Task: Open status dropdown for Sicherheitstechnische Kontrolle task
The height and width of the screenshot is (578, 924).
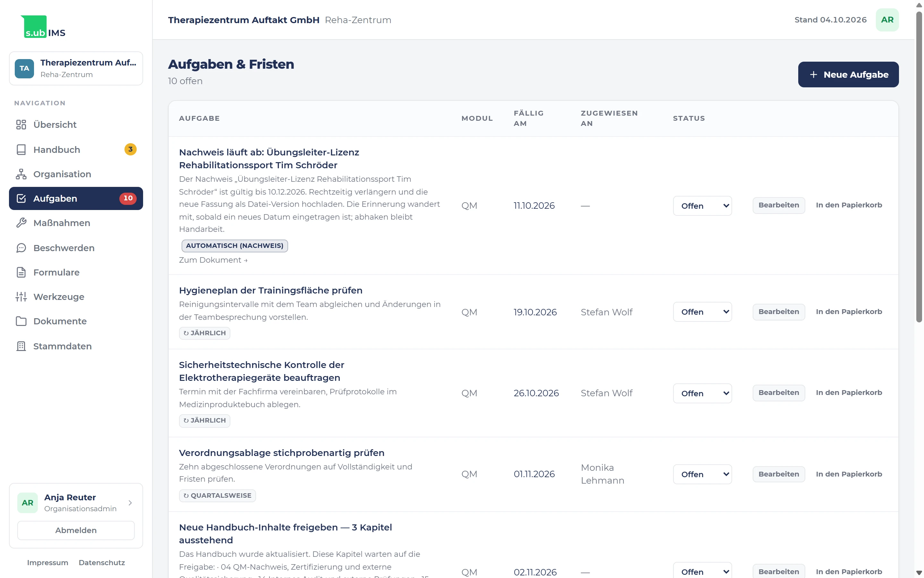Action: click(702, 393)
